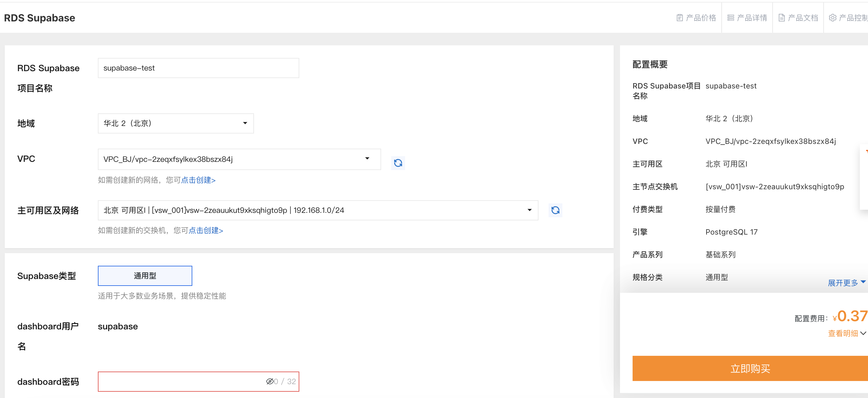Click the 产品详情 list icon
The width and height of the screenshot is (868, 398).
point(730,18)
